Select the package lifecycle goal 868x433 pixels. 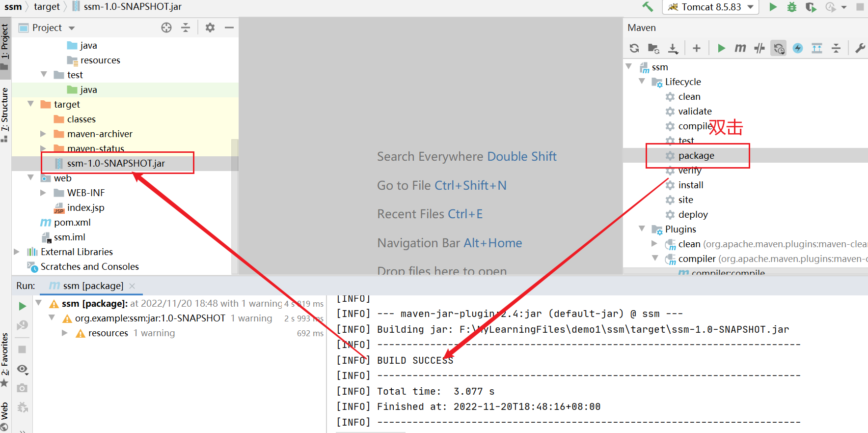[x=696, y=156]
